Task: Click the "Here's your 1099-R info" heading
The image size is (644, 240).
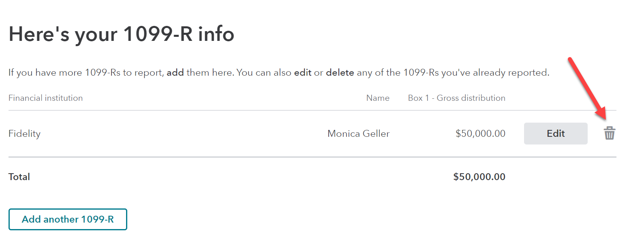Action: click(x=121, y=34)
